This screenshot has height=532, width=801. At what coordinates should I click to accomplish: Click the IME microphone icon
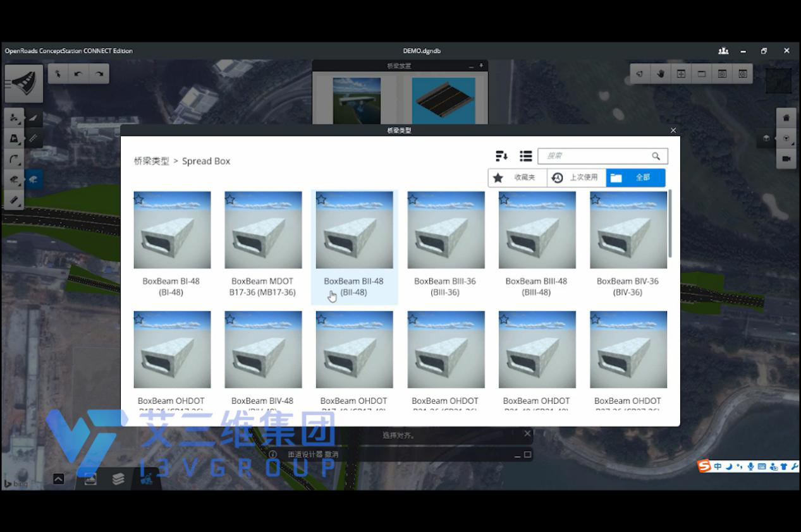pos(750,466)
